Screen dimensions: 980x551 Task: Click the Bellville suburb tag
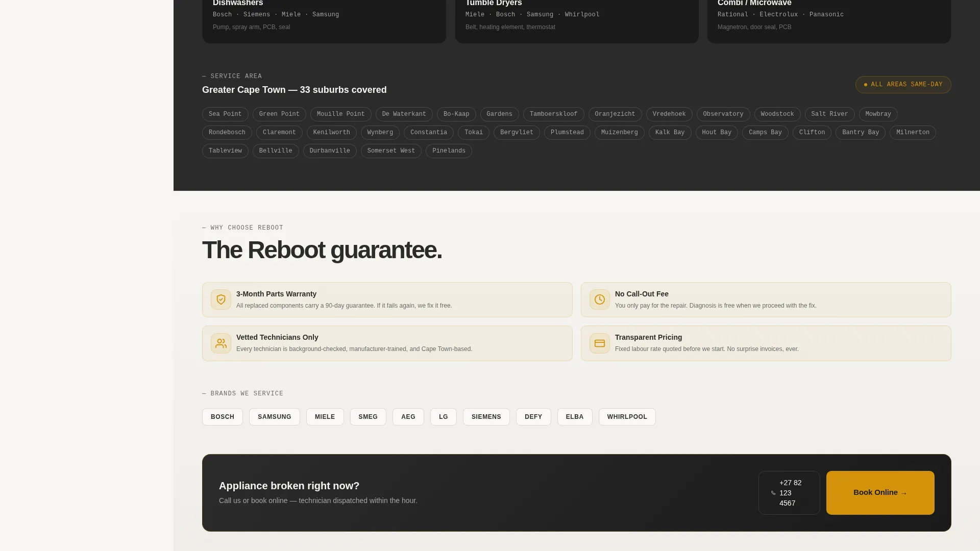[276, 151]
